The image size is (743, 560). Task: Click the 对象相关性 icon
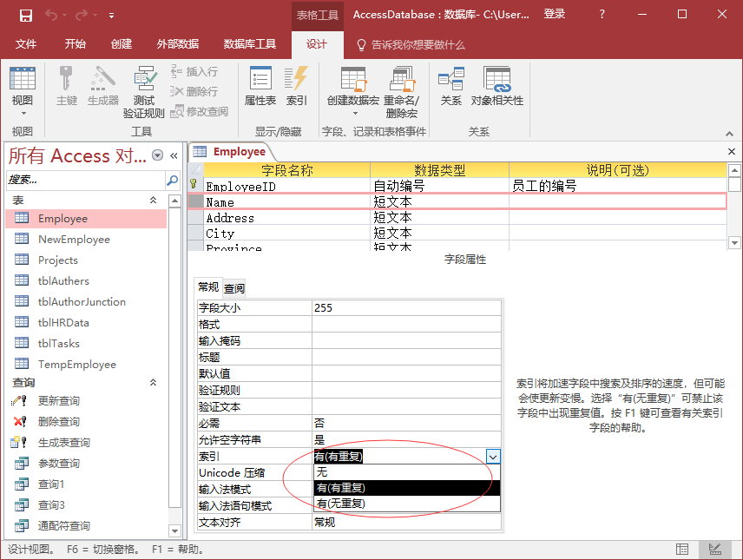click(496, 87)
